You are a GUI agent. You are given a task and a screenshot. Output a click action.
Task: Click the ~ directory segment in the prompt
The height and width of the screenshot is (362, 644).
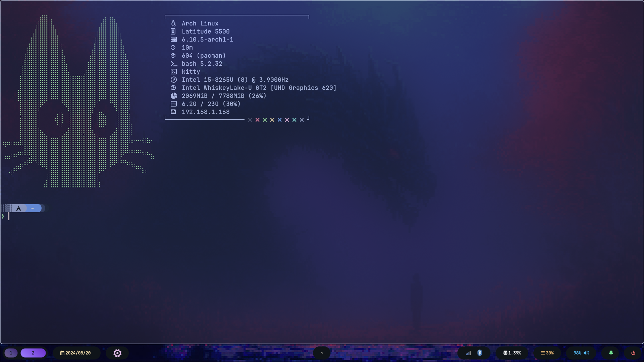click(x=33, y=208)
